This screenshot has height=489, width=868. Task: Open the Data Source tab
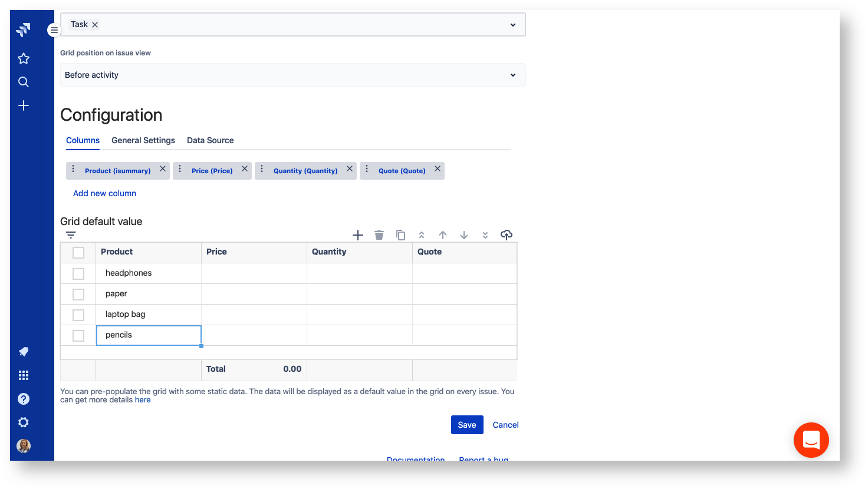tap(210, 140)
